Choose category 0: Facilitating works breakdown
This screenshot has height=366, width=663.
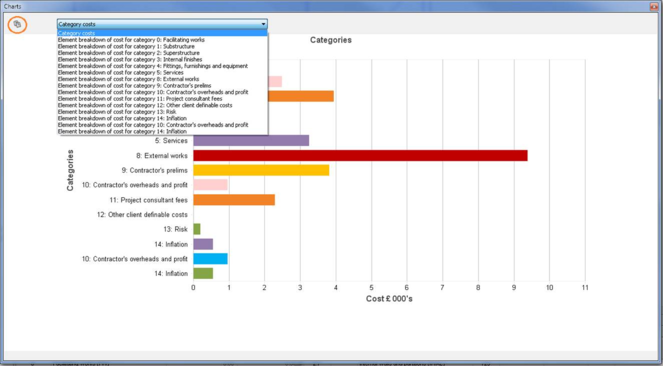pyautogui.click(x=162, y=40)
